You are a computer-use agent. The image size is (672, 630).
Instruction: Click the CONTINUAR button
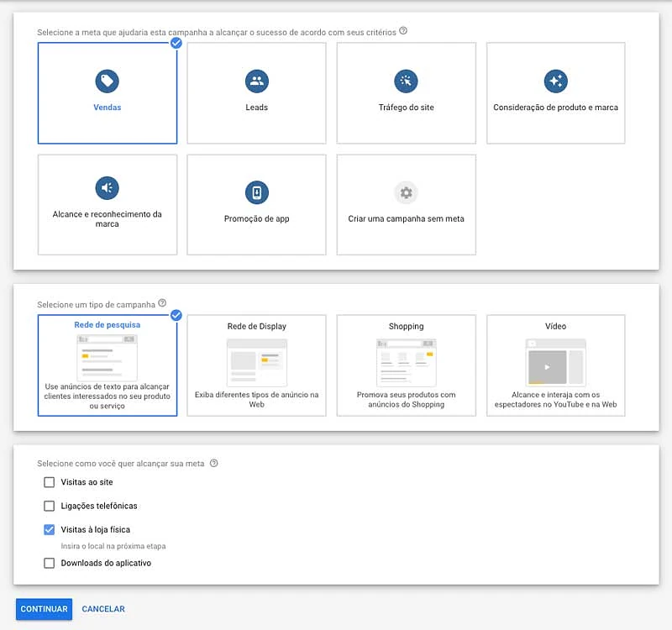tap(45, 609)
